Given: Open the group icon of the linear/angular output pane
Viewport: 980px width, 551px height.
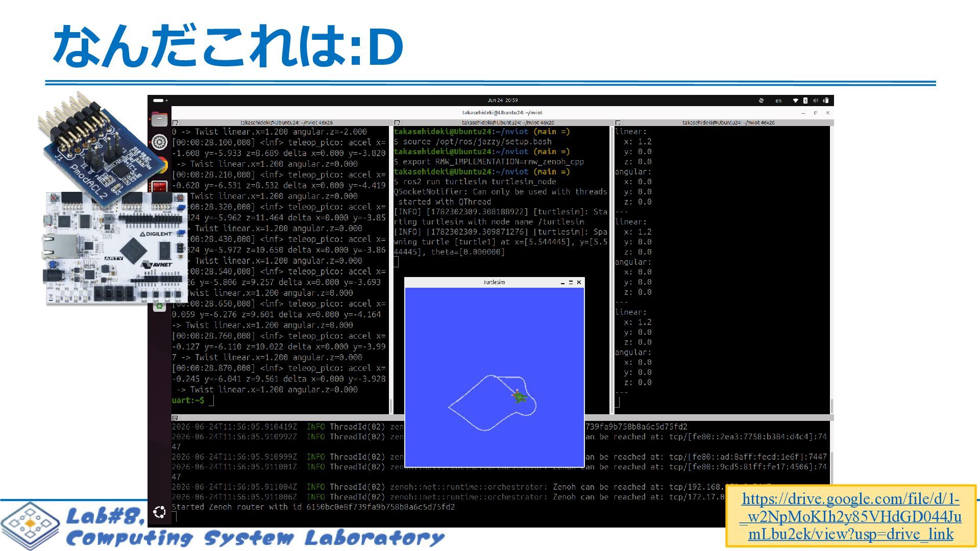Looking at the screenshot, I should (618, 123).
